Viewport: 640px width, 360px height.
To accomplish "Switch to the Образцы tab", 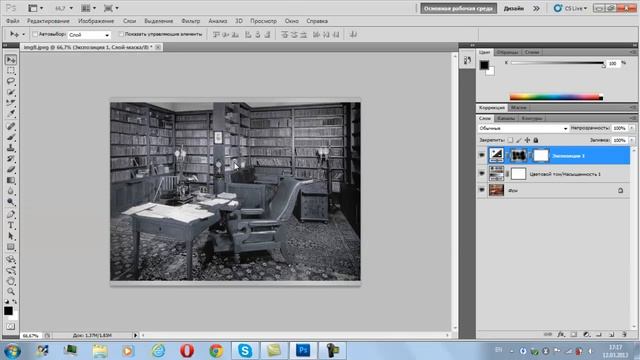I will 507,52.
